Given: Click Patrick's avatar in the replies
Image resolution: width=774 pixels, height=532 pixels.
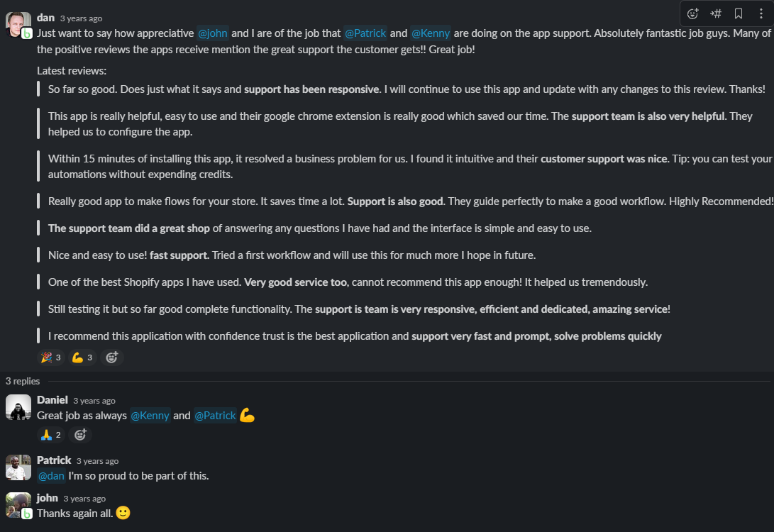Looking at the screenshot, I should pos(18,467).
